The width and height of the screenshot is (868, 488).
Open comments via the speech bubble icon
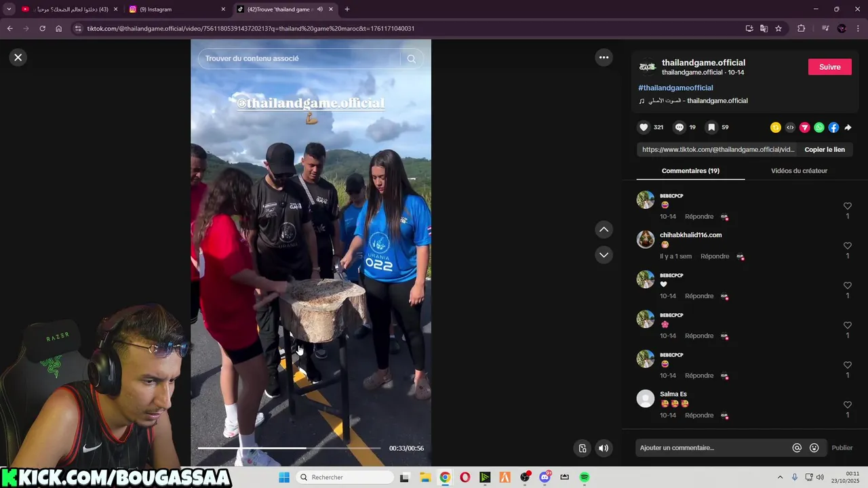[679, 127]
